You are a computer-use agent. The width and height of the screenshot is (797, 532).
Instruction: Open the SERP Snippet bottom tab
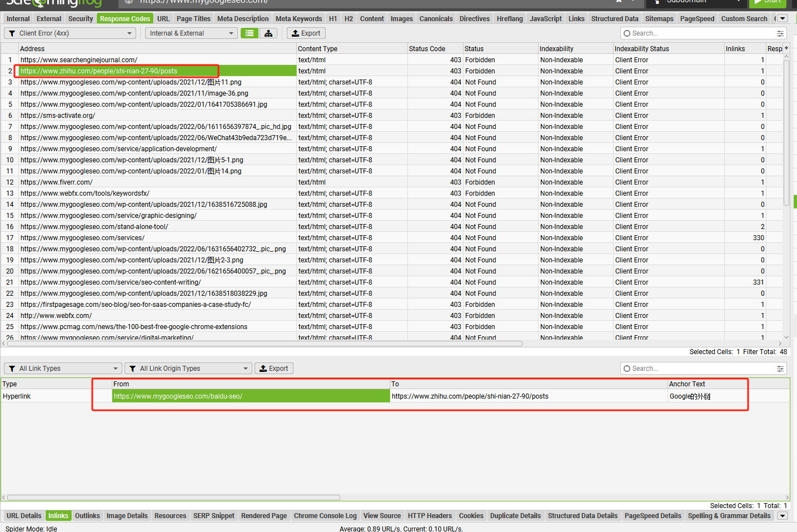(214, 516)
